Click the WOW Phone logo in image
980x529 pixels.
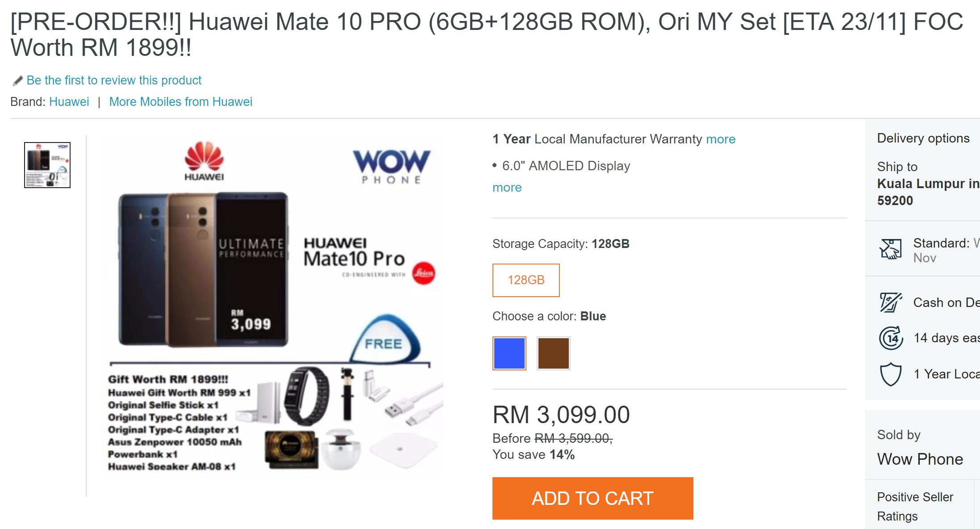[392, 167]
